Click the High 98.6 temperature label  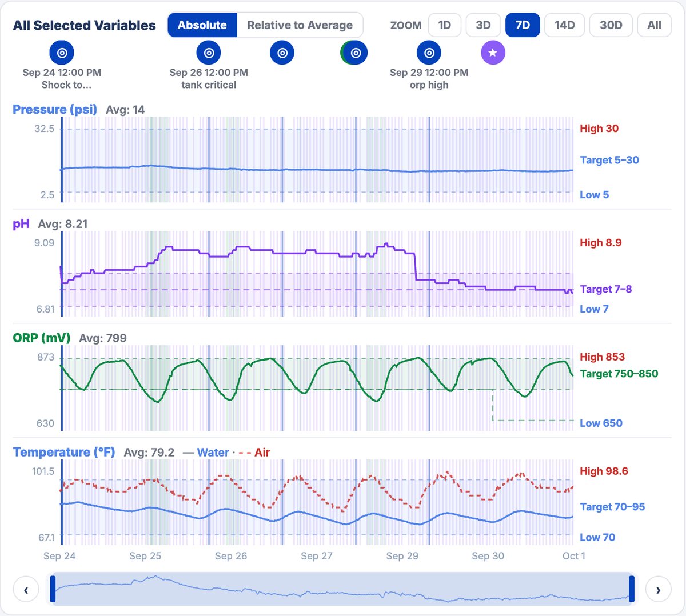click(x=604, y=471)
